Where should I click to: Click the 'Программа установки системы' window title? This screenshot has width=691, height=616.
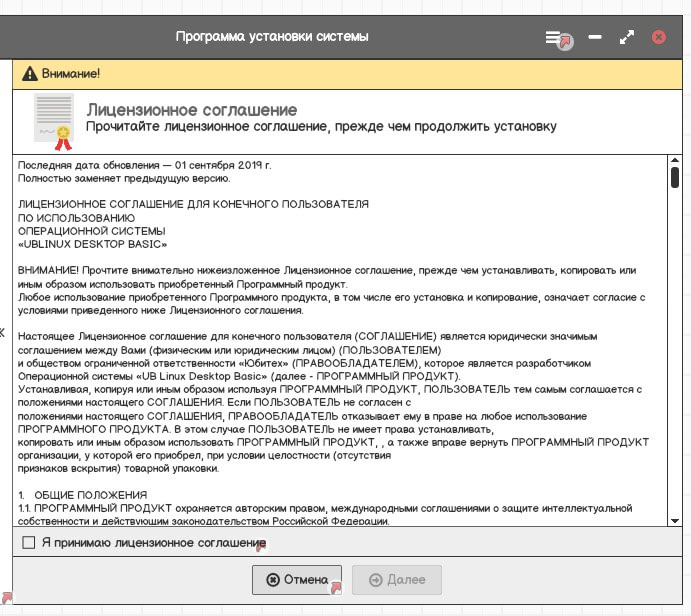272,37
